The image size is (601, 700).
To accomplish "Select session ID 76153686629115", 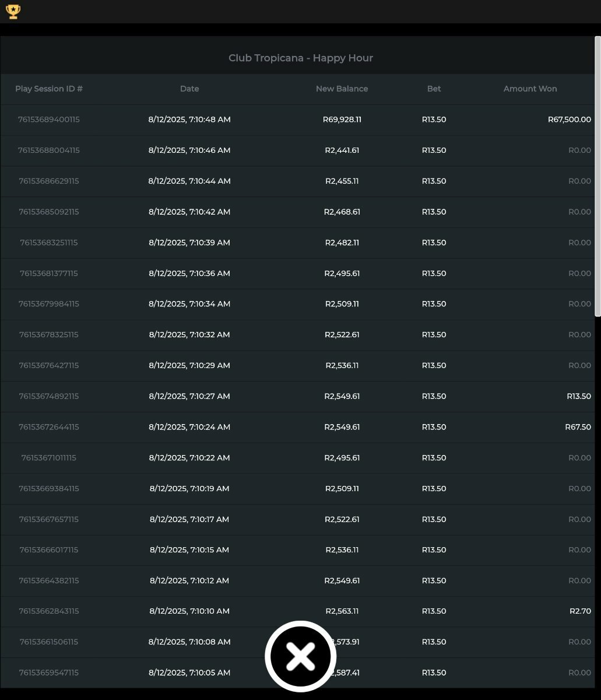I will click(x=49, y=181).
